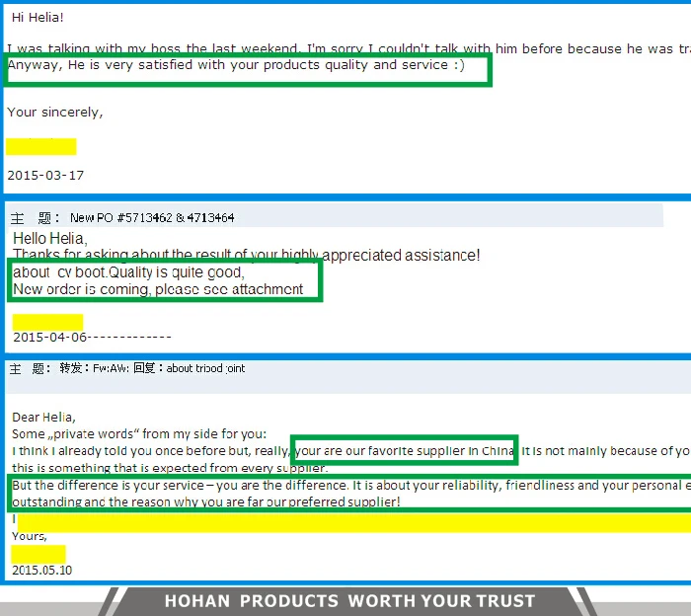Click the banner 'HOHAN PRODUCTS WORTH YOUR TRUST'

[349, 601]
